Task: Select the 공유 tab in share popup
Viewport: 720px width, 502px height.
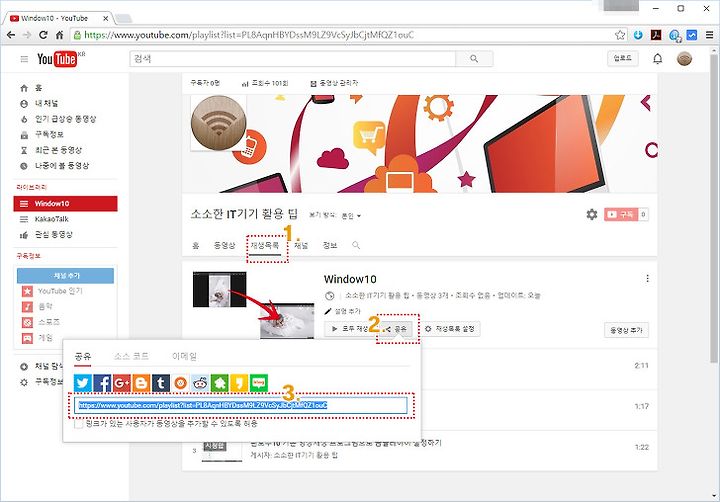Action: (x=83, y=356)
